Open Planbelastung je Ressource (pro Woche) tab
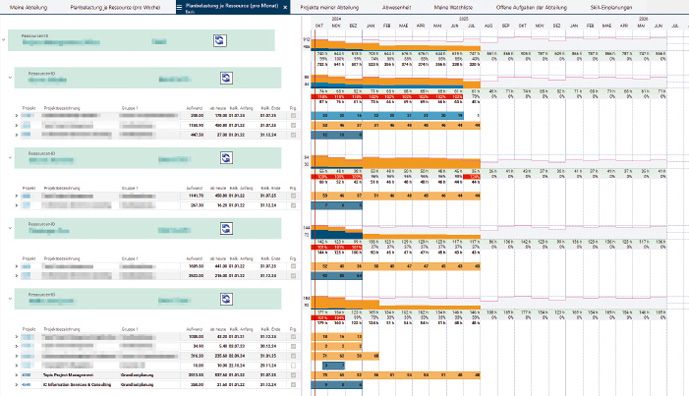Screen dimensions: 689x396 point(116,7)
